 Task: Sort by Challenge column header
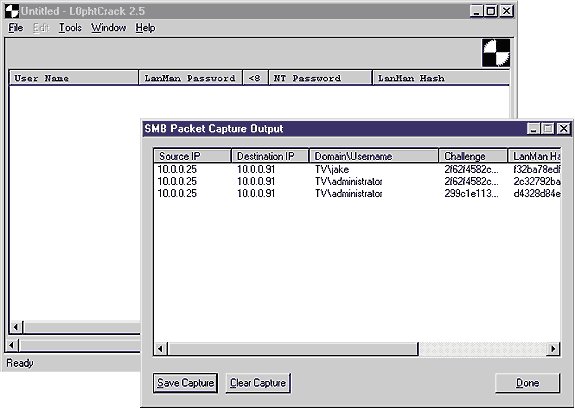tap(473, 156)
